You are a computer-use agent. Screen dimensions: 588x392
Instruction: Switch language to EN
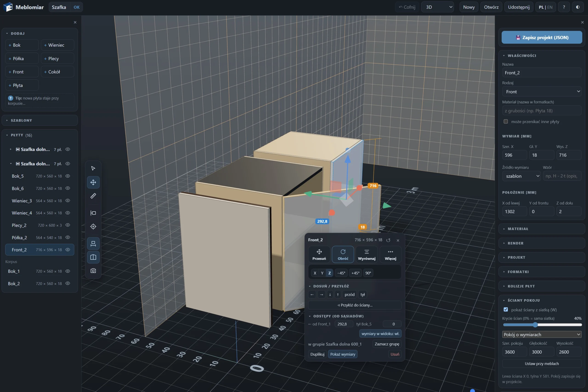point(550,7)
